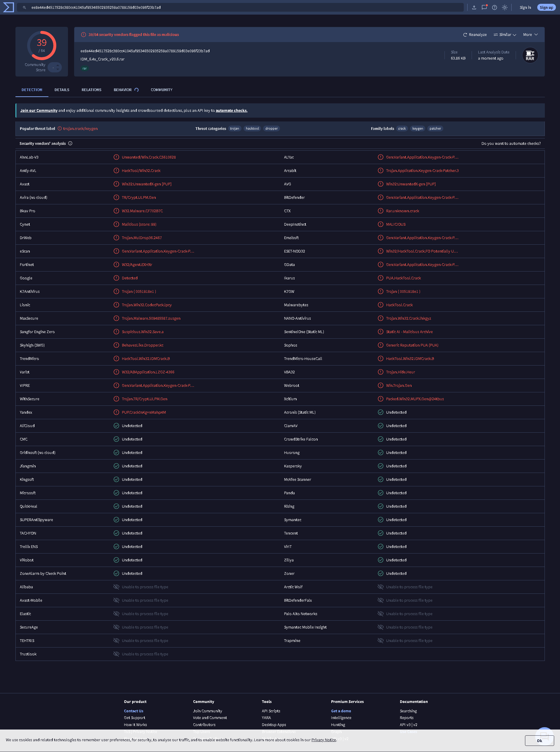
Task: Click the crossed-eye icon for Palo Alto Networks
Action: tap(380, 614)
